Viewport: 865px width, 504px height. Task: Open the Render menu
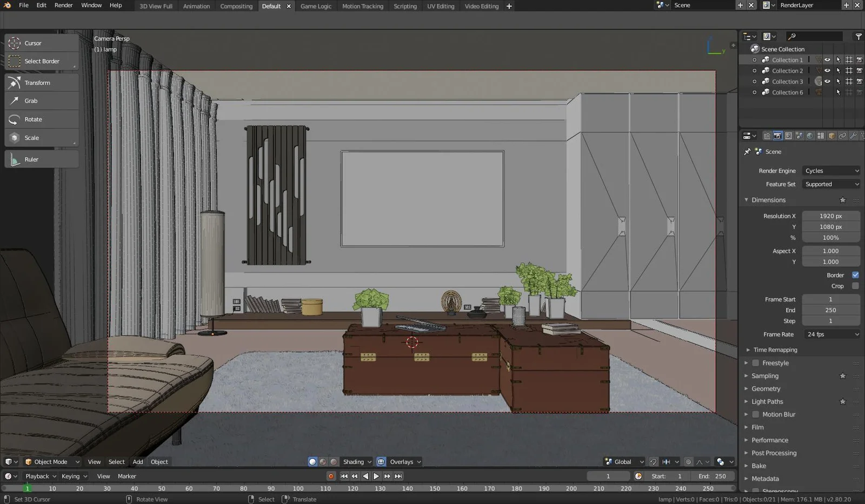63,5
